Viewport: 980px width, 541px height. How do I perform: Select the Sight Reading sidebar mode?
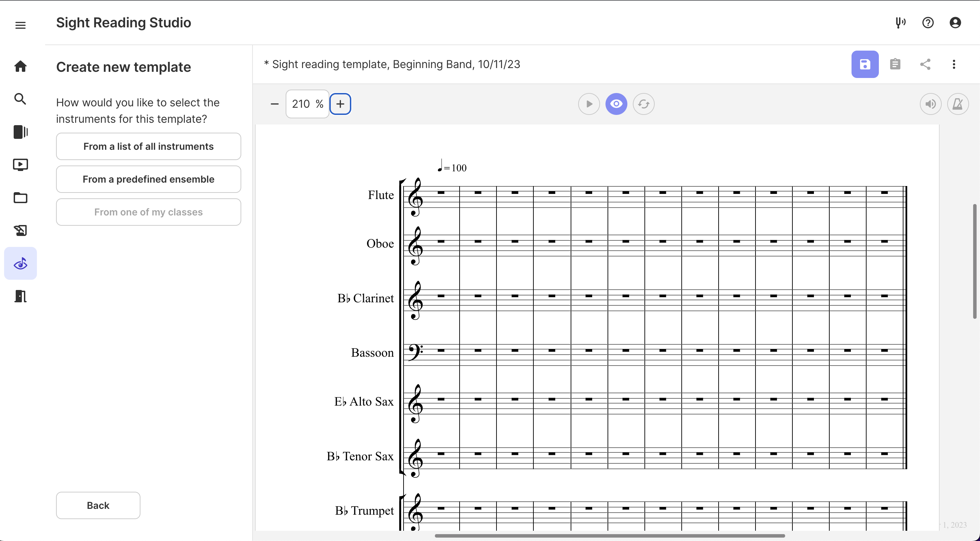point(20,263)
